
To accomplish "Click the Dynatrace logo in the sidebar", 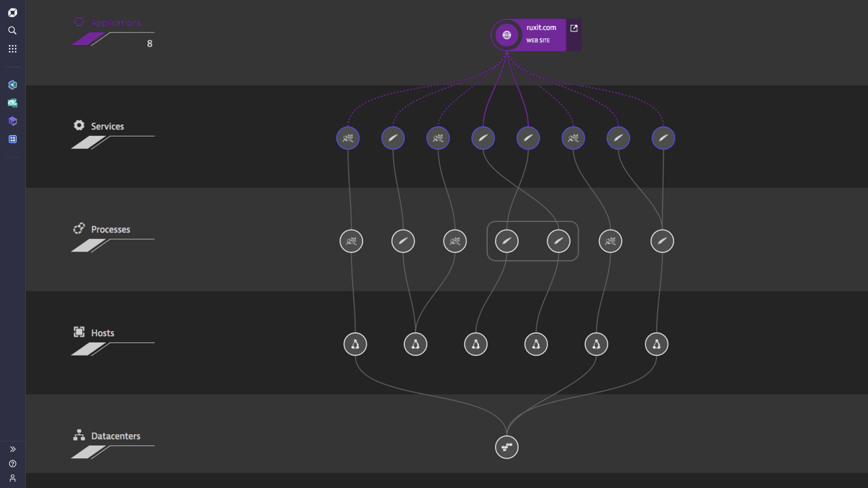I will click(x=13, y=13).
